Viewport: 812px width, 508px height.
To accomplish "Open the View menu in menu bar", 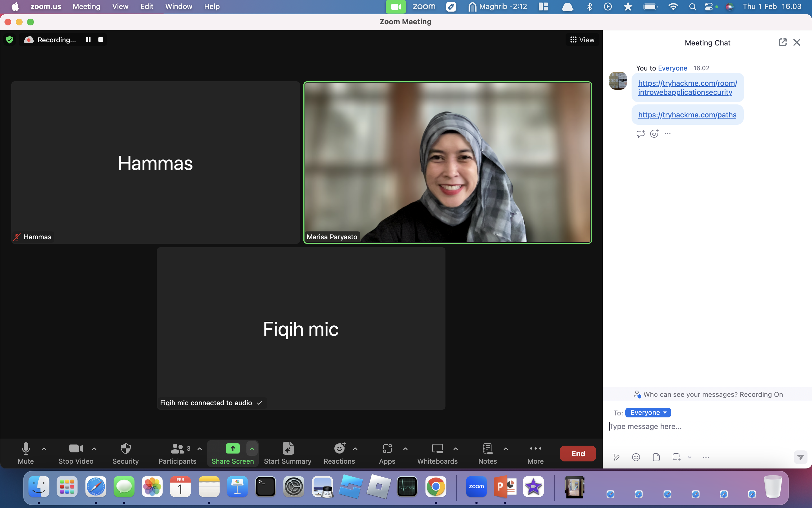I will pyautogui.click(x=120, y=6).
